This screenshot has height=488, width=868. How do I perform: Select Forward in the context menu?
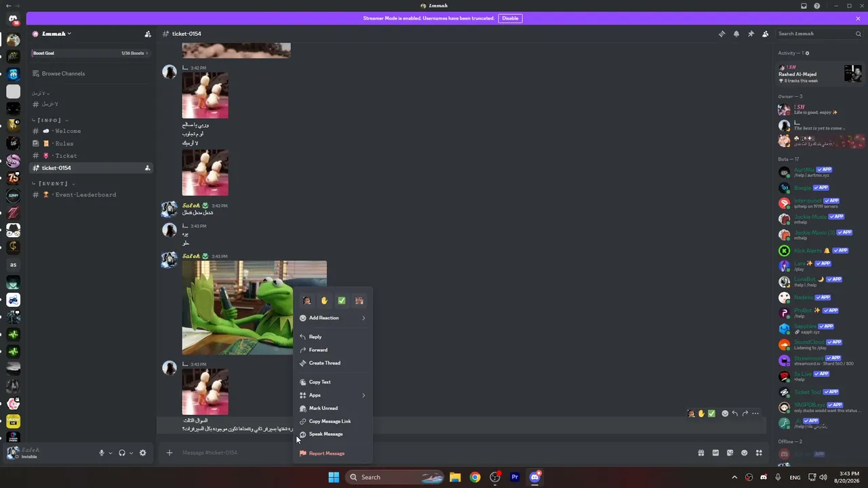point(332,350)
